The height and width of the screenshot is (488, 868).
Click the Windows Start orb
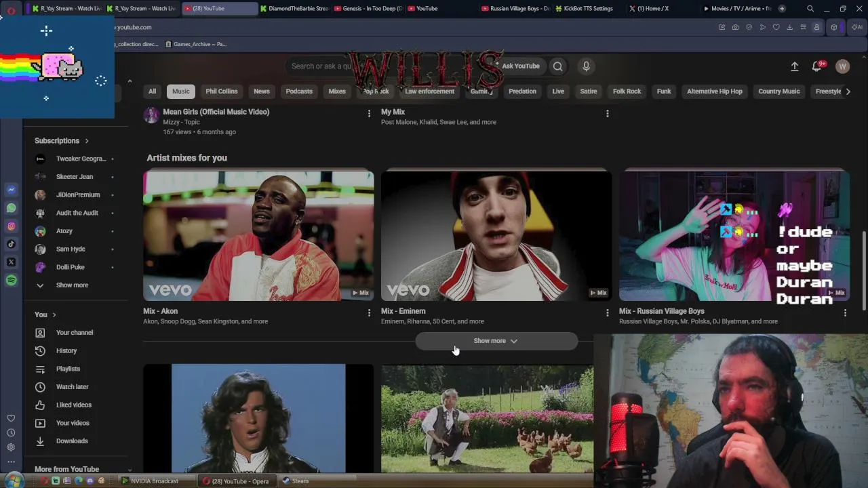14,481
